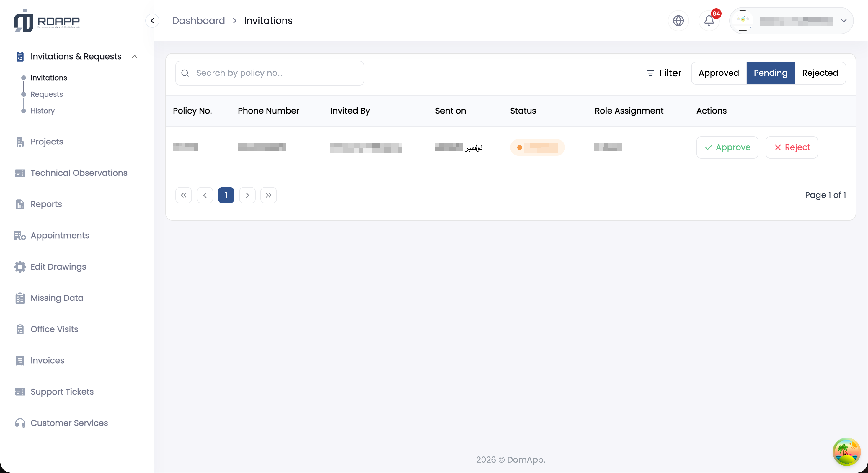The image size is (868, 473).
Task: Select the Rejected status filter
Action: point(820,73)
